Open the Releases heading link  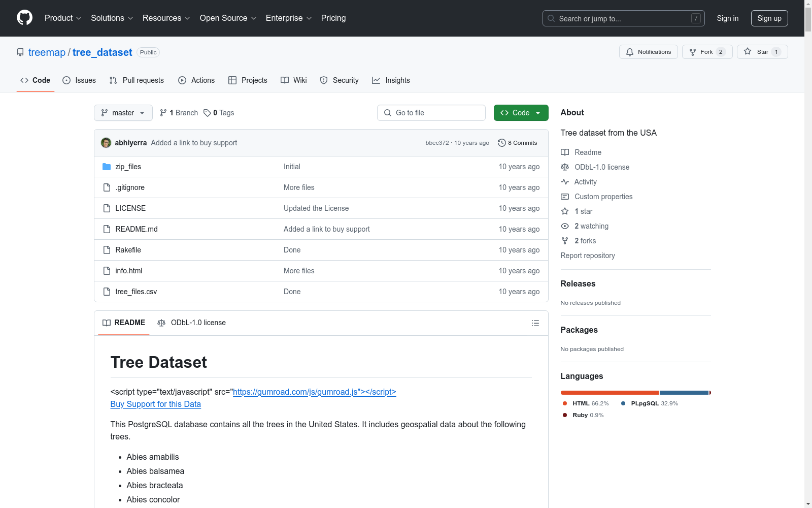click(578, 284)
